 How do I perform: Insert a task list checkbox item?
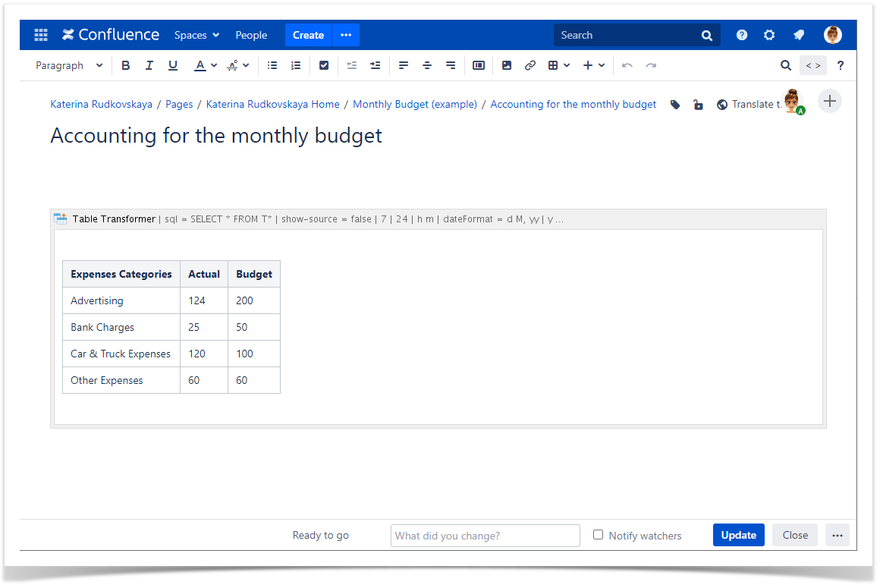pos(324,66)
